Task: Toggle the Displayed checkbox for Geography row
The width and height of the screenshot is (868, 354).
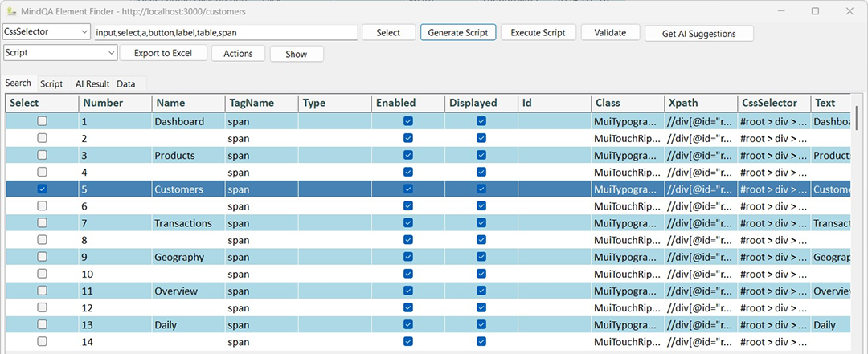Action: 481,257
